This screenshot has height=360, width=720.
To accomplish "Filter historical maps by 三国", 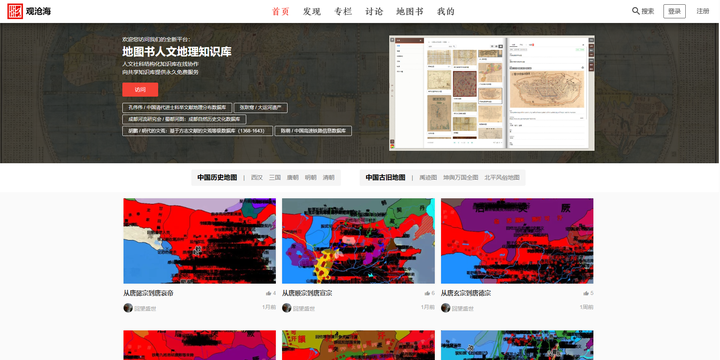I will tap(275, 178).
